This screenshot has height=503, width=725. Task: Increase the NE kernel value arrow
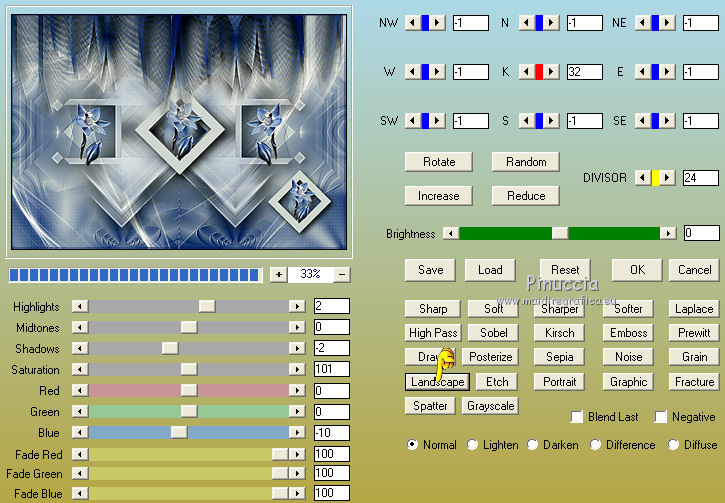pyautogui.click(x=667, y=23)
